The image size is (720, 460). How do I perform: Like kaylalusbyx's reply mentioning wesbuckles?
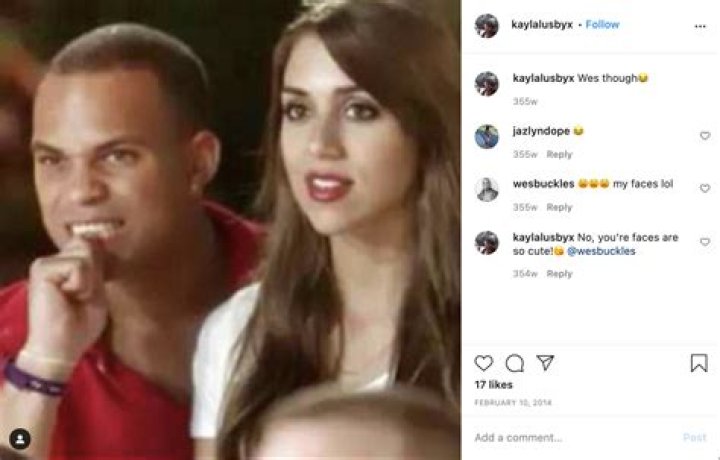click(x=705, y=242)
